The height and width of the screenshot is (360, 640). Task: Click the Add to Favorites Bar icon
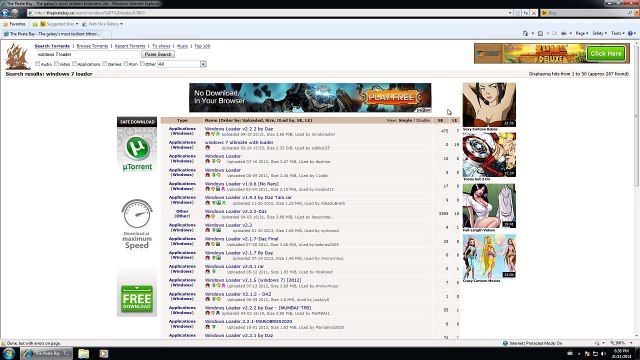click(35, 24)
